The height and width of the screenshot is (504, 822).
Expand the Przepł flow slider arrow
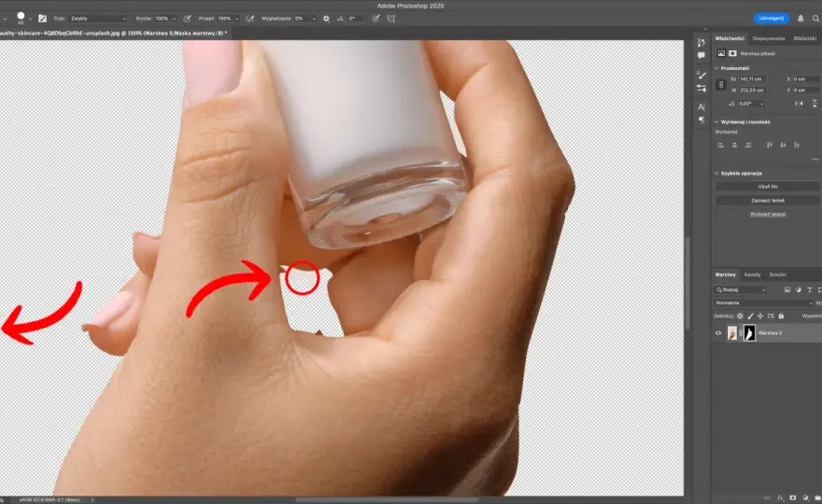coord(237,19)
